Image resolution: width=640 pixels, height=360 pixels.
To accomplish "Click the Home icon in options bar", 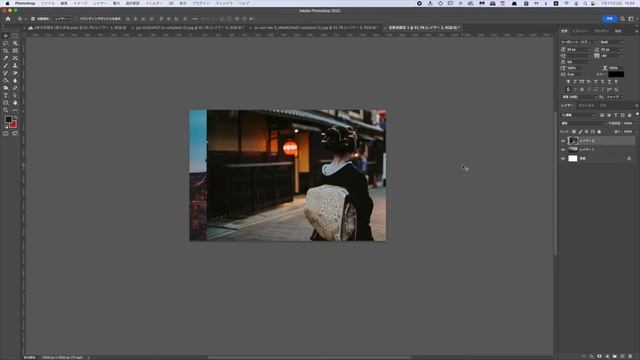I will [8, 19].
